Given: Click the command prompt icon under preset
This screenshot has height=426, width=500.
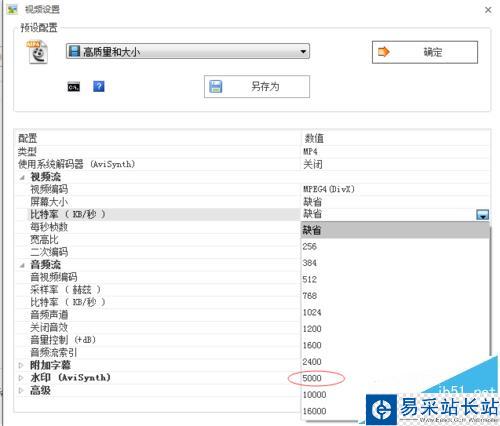Looking at the screenshot, I should tap(74, 87).
